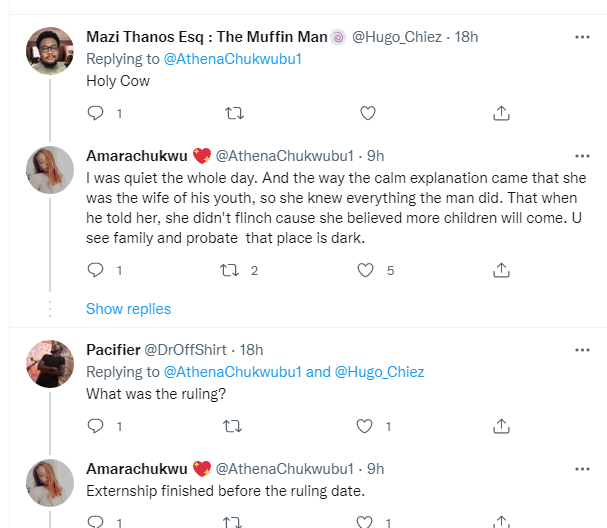Viewport: 607px width, 528px height.
Task: Expand the Show replies link
Action: tap(128, 308)
